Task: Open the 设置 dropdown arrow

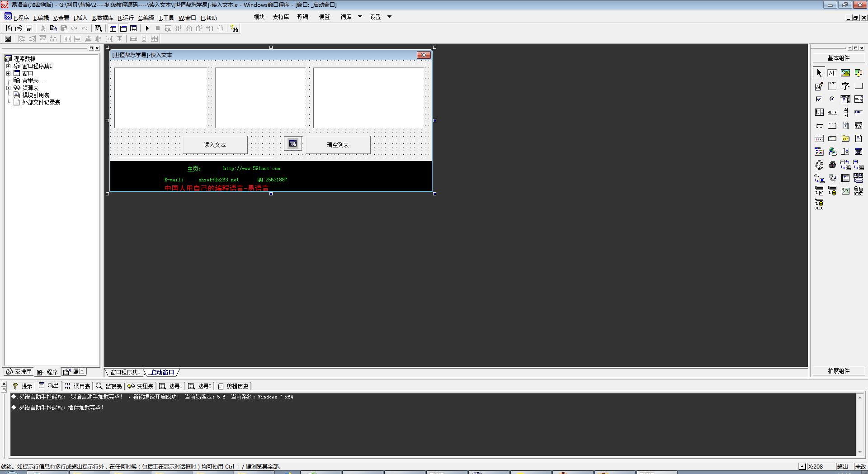Action: tap(389, 17)
